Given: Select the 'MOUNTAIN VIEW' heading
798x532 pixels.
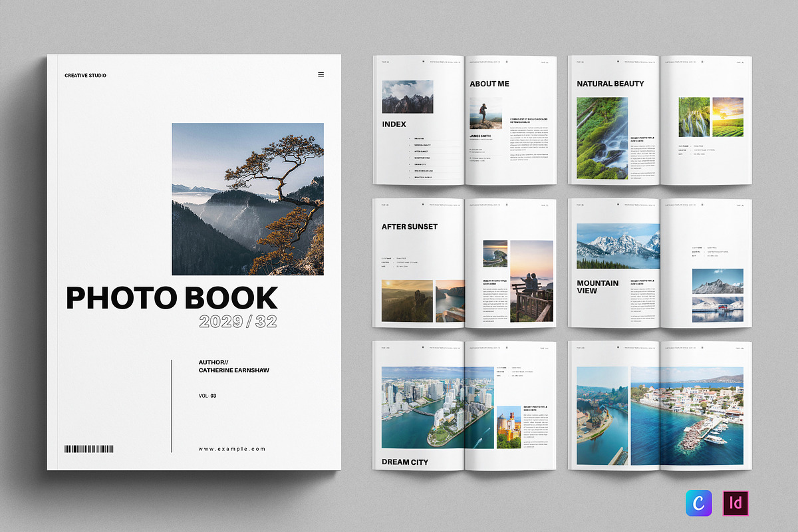Looking at the screenshot, I should pos(598,287).
